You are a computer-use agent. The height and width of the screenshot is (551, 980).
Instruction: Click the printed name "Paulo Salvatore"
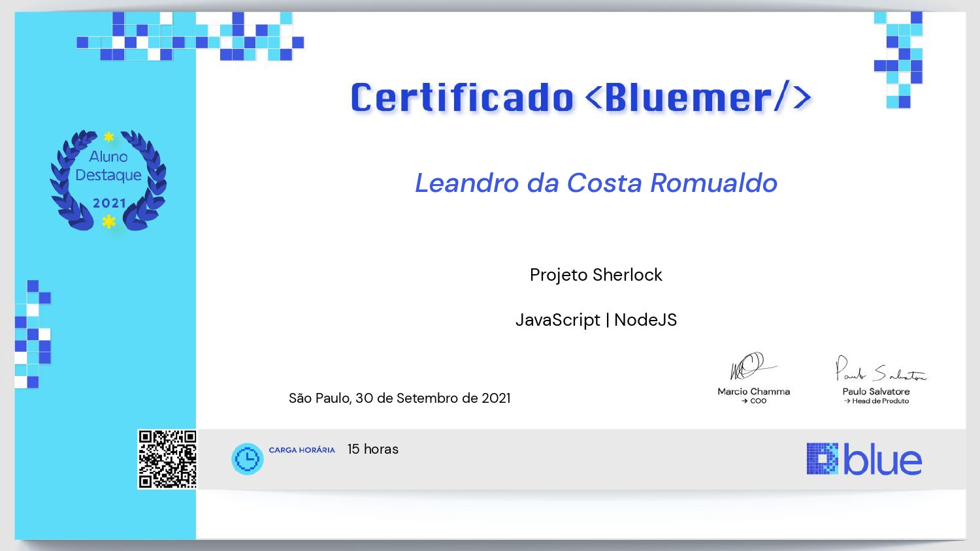click(x=876, y=392)
